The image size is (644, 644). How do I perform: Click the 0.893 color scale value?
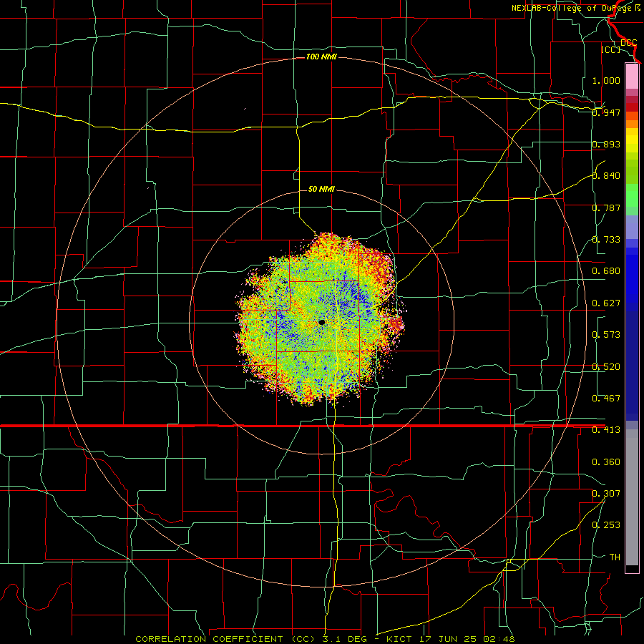[606, 144]
